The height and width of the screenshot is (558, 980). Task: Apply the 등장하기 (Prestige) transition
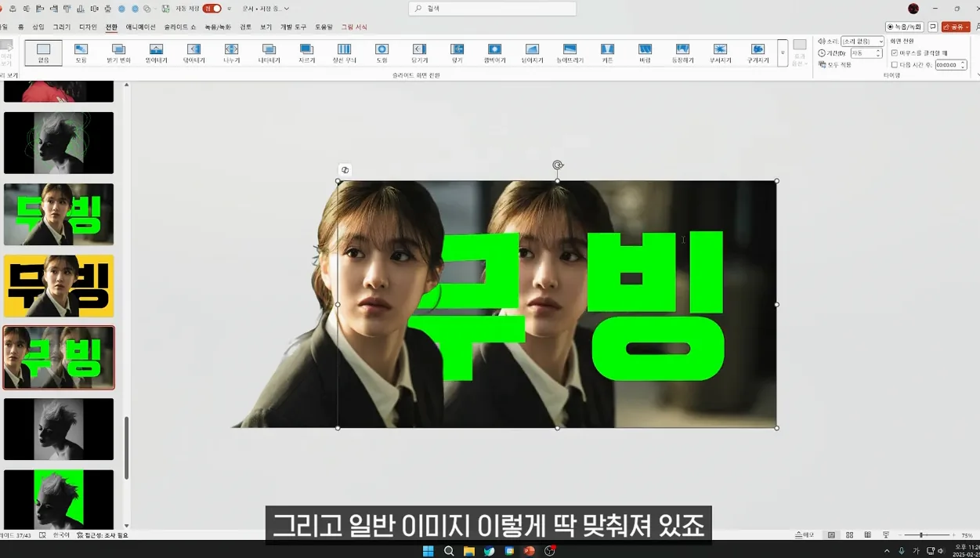[682, 53]
